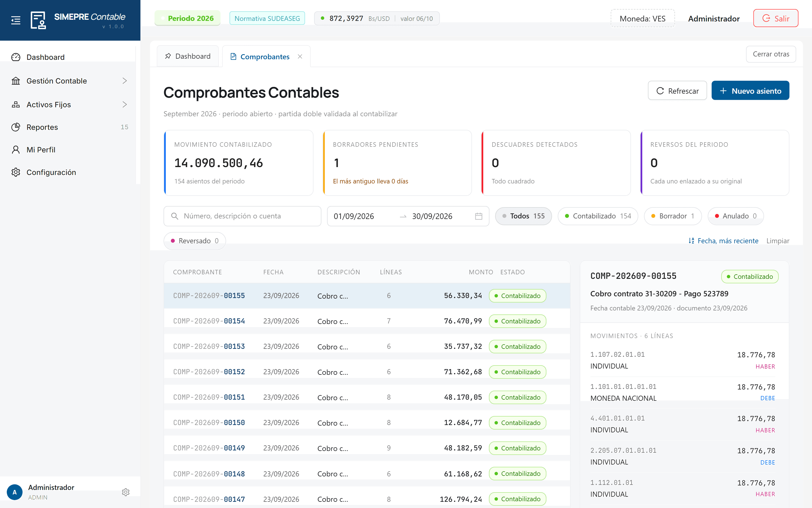Screen dimensions: 812x508
Task: Click the end date 30/09/2026 field
Action: coord(432,216)
